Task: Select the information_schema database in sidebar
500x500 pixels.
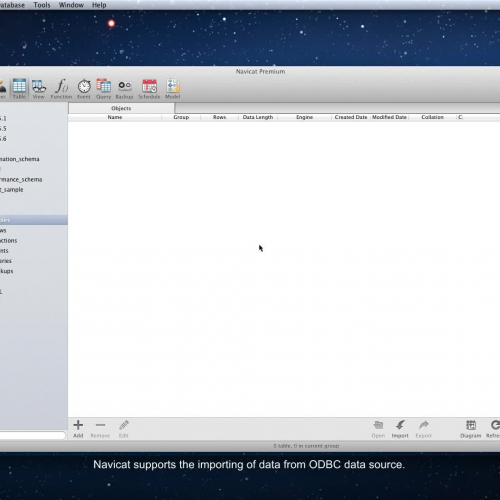Action: 20,159
